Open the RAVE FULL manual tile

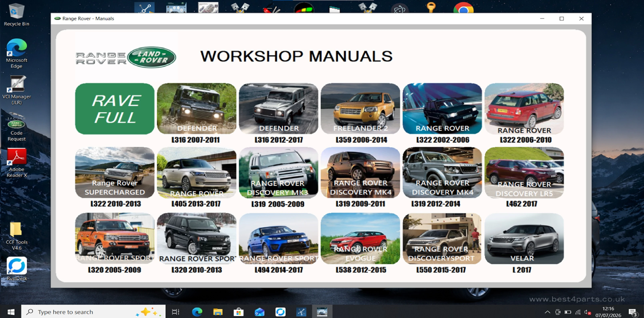click(x=115, y=109)
